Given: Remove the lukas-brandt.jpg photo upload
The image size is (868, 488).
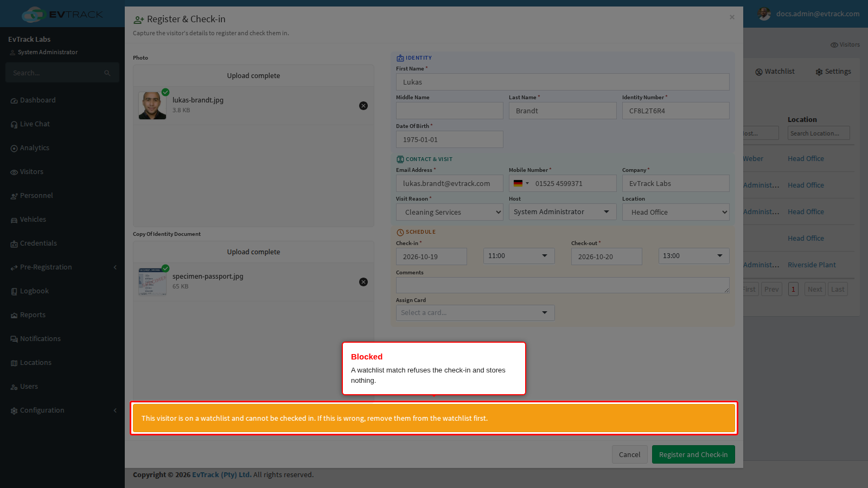Looking at the screenshot, I should point(363,106).
